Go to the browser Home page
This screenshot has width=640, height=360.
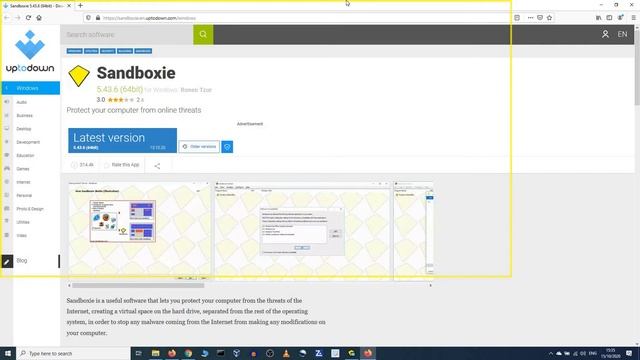(39, 18)
